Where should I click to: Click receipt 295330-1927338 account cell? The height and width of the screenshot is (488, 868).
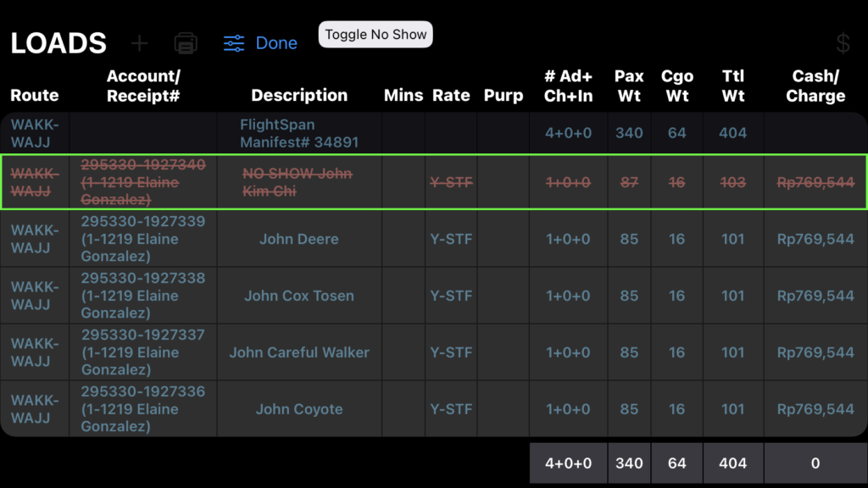[142, 296]
